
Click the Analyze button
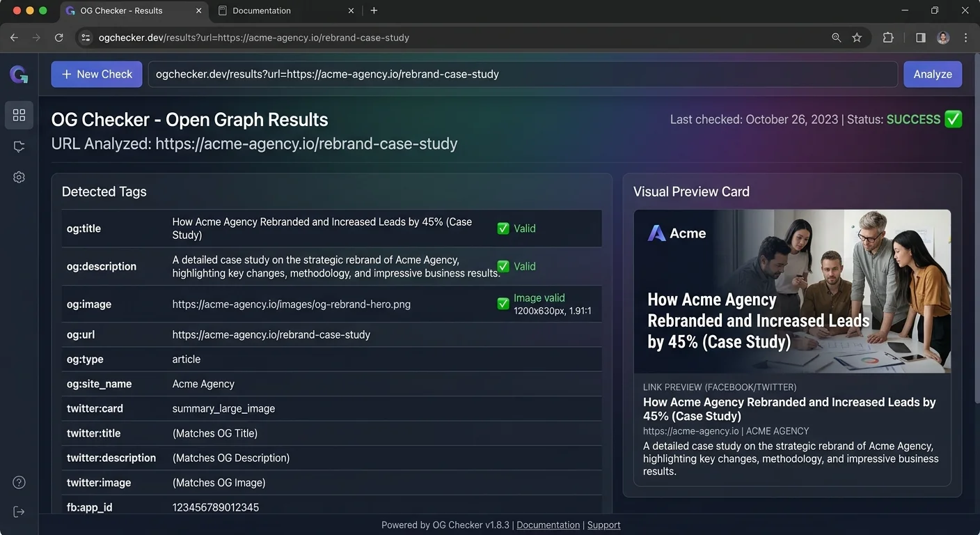coord(933,74)
